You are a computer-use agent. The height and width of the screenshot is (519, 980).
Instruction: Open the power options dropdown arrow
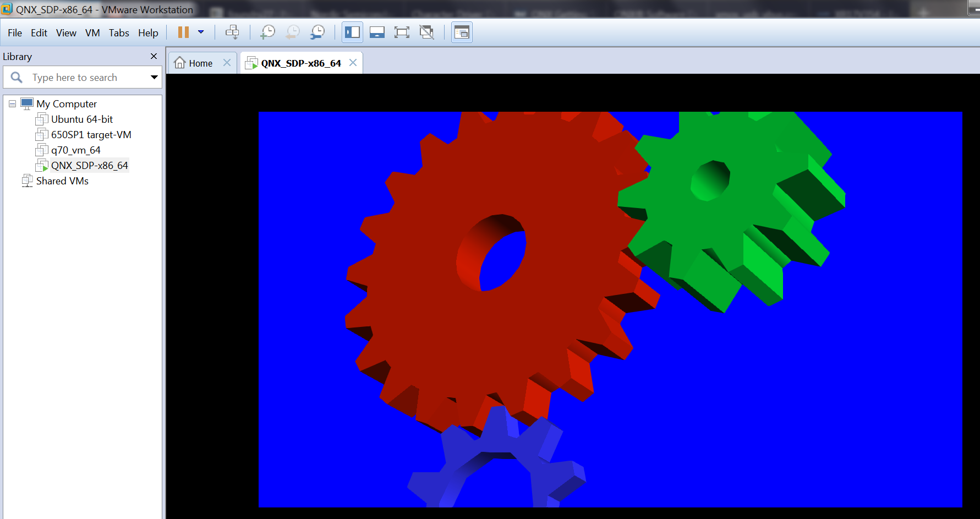[201, 32]
